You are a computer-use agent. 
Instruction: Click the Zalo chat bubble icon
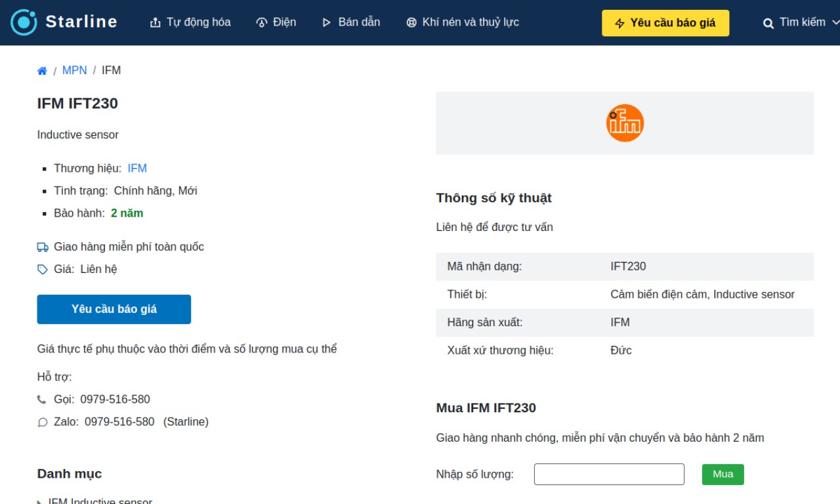coord(43,423)
